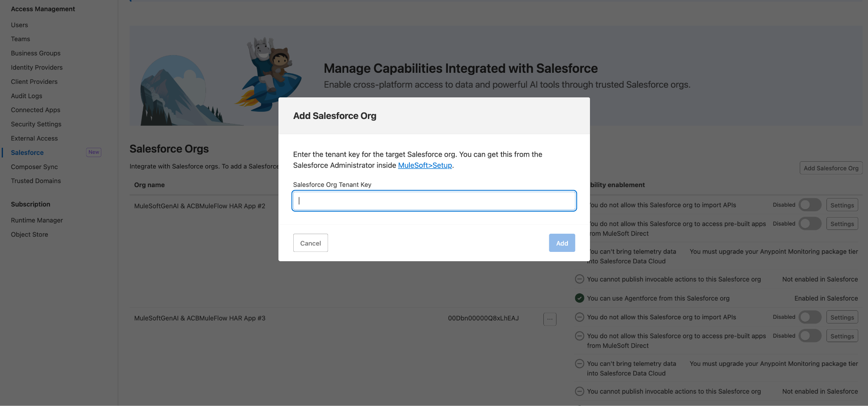Viewport: 868px width, 406px height.
Task: Focus the Salesforce Org Tenant Key field
Action: [434, 201]
